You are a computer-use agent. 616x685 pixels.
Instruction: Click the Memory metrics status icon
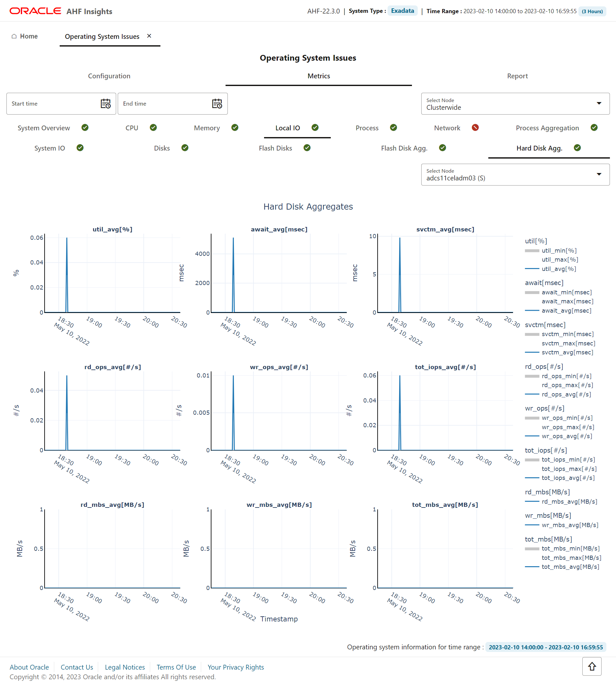[236, 127]
